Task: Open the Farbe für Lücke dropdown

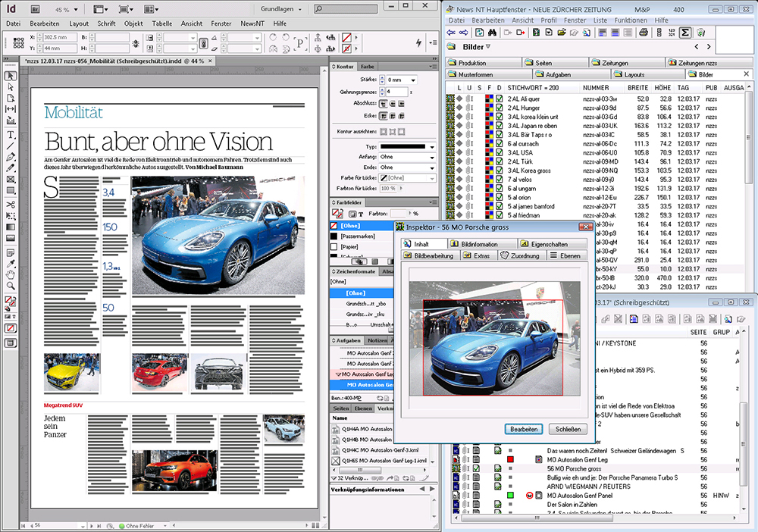Action: coord(432,178)
